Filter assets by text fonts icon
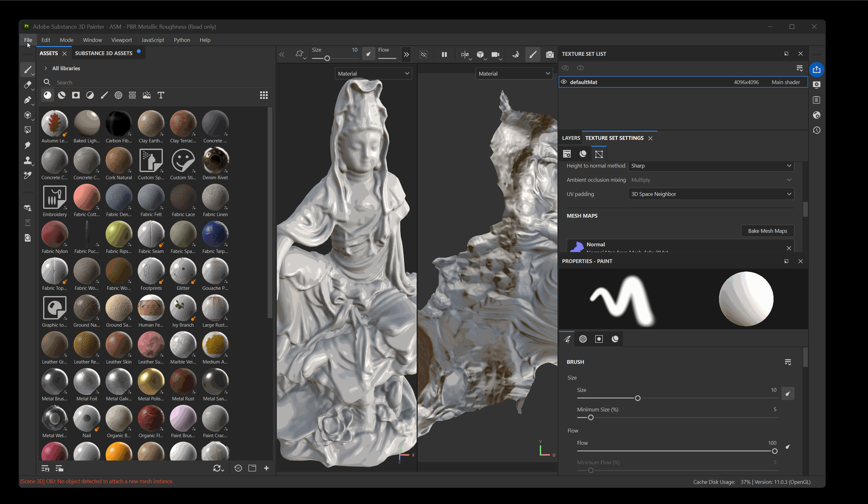 tap(161, 95)
